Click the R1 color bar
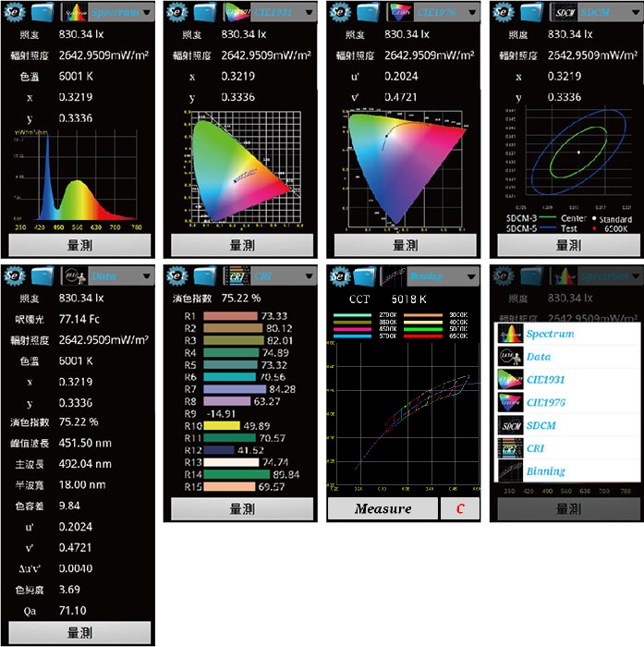This screenshot has height=647, width=644. click(x=230, y=316)
